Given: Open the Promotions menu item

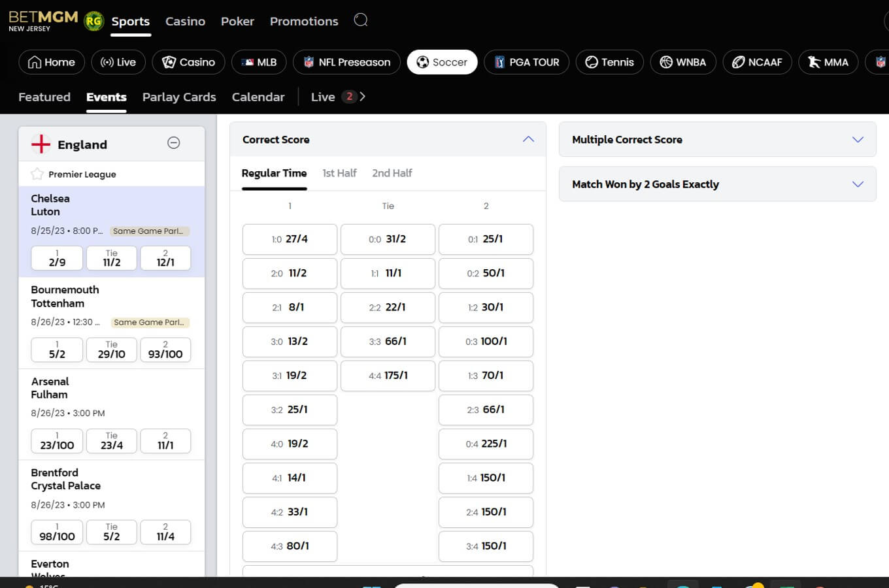Looking at the screenshot, I should point(303,20).
